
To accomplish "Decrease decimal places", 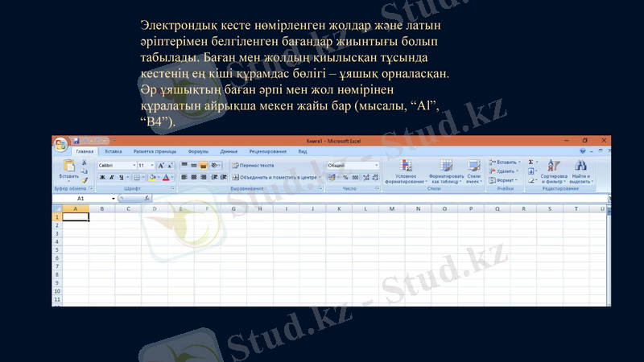I will pyautogui.click(x=375, y=177).
